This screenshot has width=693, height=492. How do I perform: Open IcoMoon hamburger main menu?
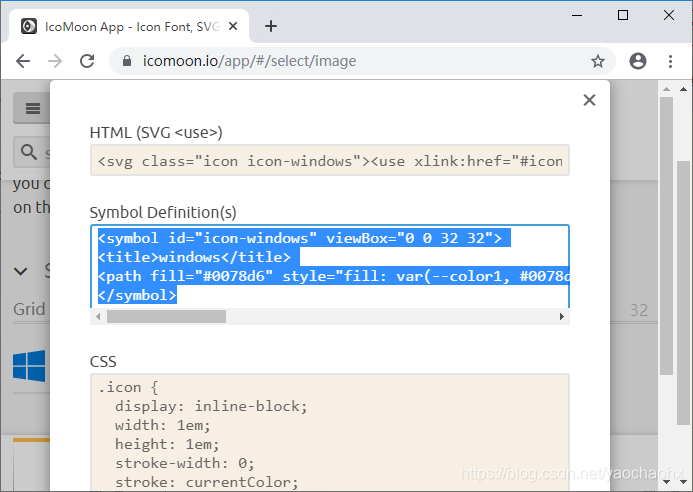(x=33, y=108)
